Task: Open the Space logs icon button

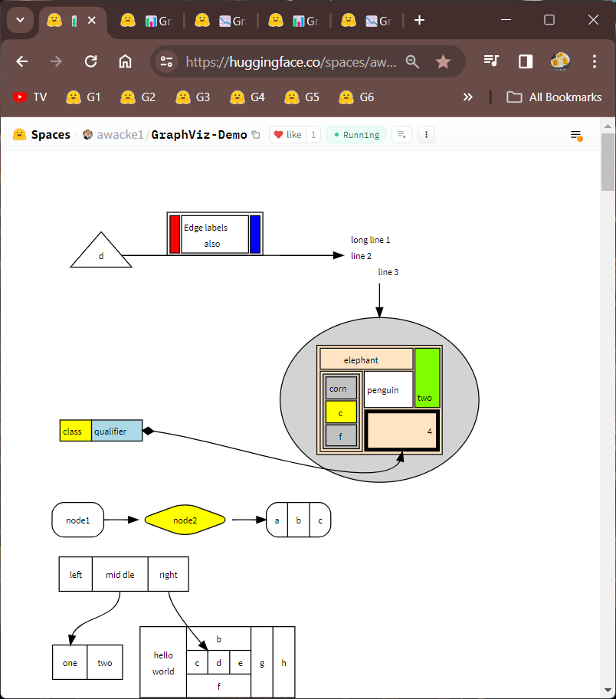Action: click(x=401, y=135)
